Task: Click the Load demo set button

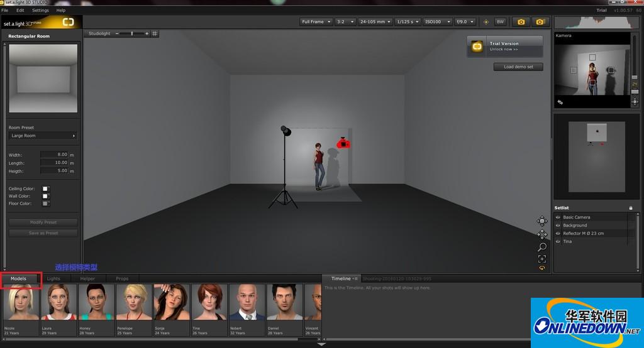Action: click(518, 67)
